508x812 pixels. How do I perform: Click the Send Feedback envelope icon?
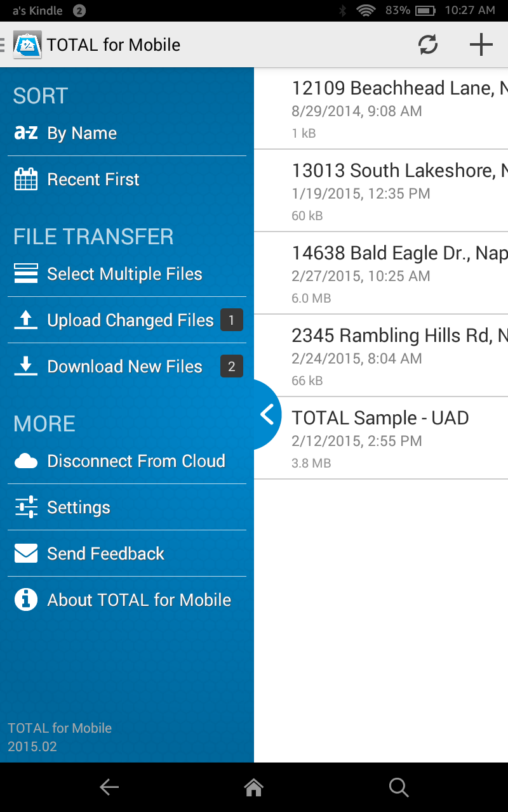pyautogui.click(x=25, y=553)
